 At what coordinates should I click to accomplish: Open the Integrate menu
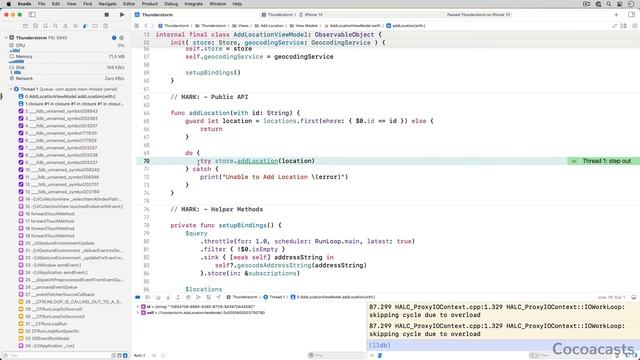pyautogui.click(x=193, y=4)
